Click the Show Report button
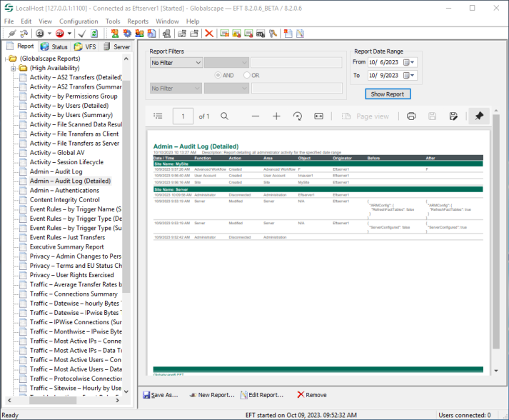 387,94
